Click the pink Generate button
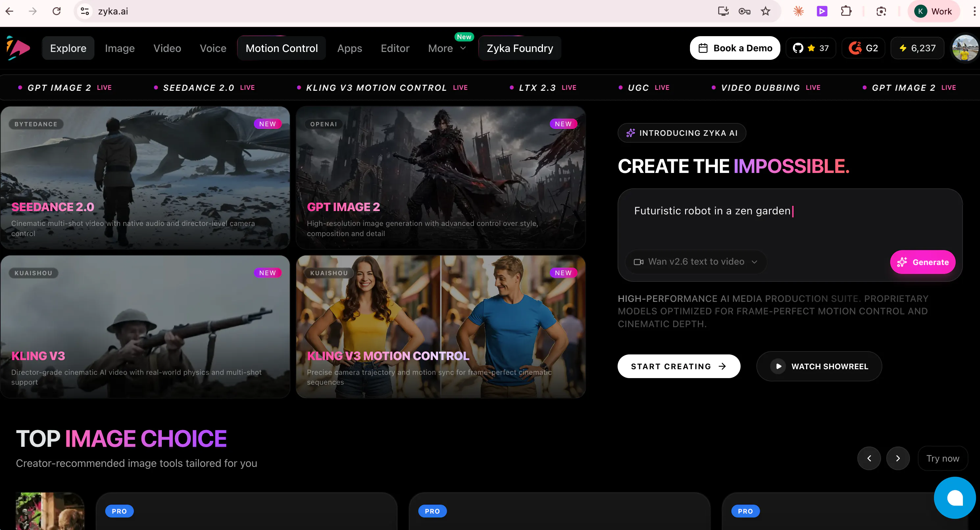This screenshot has height=530, width=980. tap(922, 262)
